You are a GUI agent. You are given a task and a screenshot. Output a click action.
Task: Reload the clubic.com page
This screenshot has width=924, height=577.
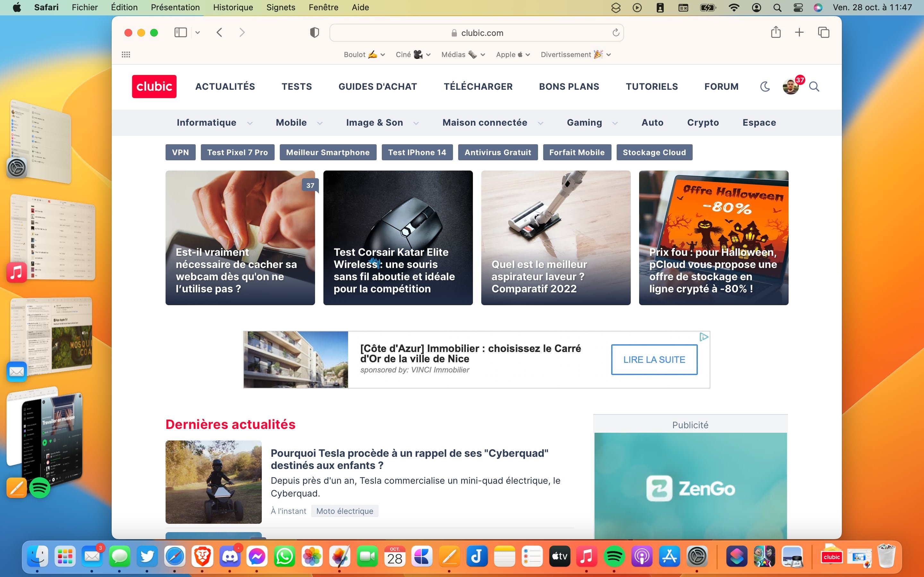(615, 33)
